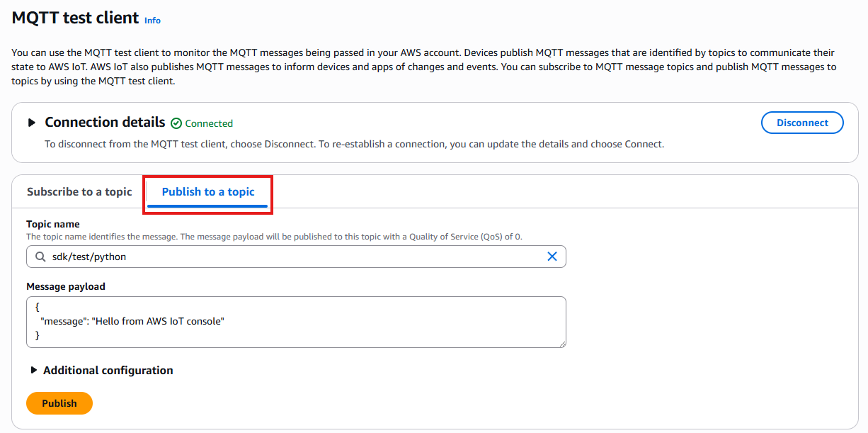This screenshot has height=433, width=868.
Task: Expand Additional configuration triangle arrow
Action: [x=33, y=371]
